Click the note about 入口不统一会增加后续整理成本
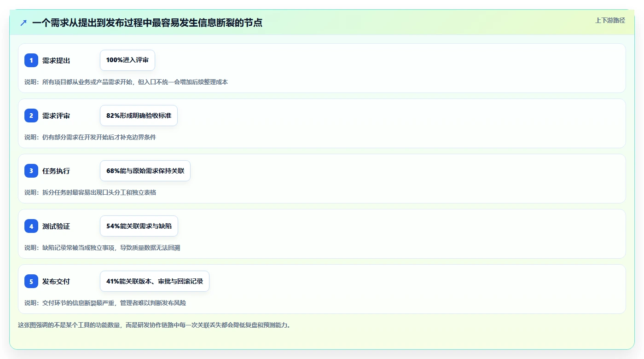 click(x=126, y=82)
